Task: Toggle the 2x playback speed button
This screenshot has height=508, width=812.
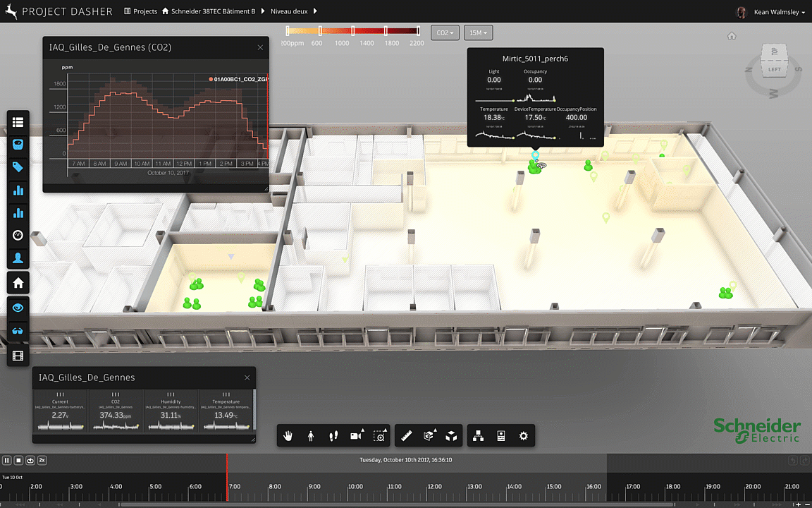Action: pos(42,460)
